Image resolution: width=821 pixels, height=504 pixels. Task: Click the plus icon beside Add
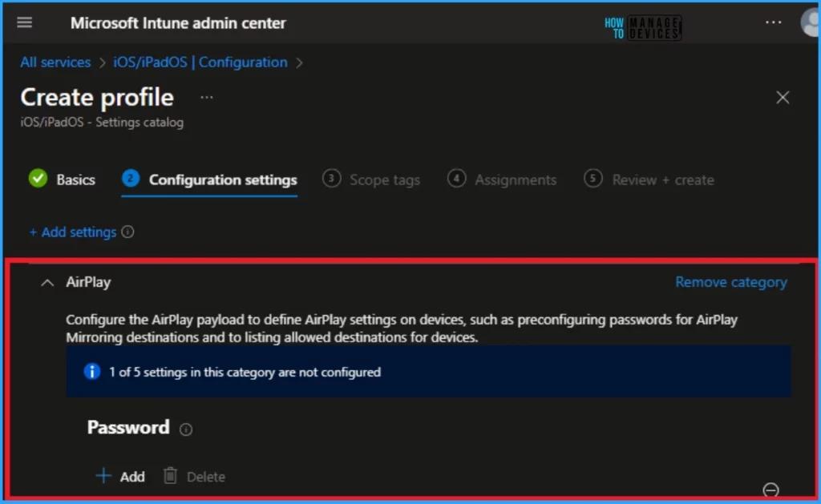click(x=103, y=476)
